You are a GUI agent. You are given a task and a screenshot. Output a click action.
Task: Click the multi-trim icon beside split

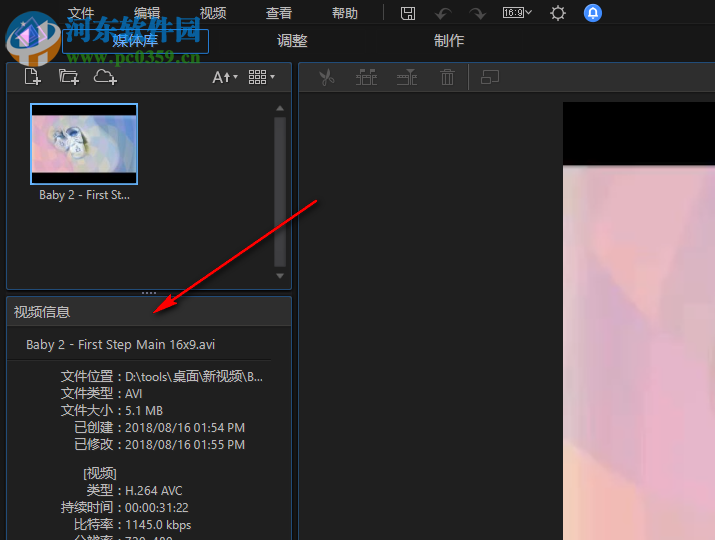click(x=407, y=77)
